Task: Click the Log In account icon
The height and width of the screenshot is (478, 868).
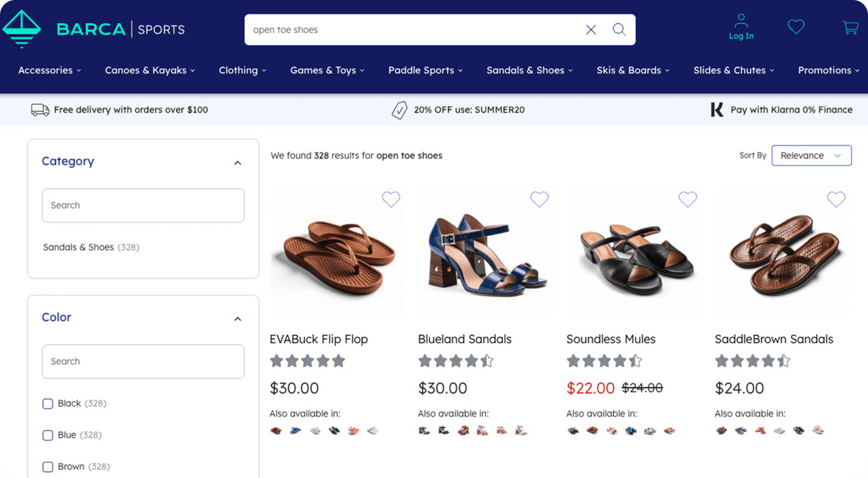Action: [x=741, y=27]
